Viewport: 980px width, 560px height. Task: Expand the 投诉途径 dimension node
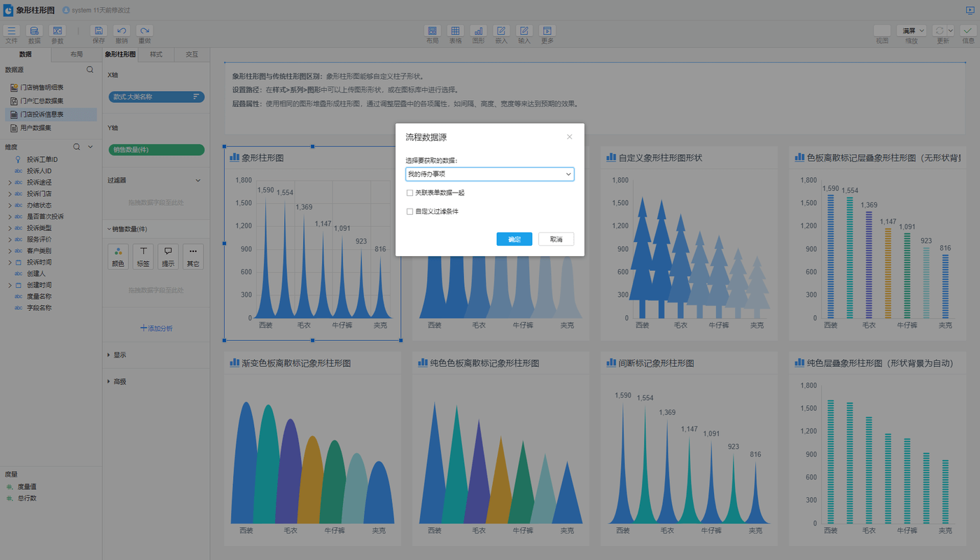10,183
